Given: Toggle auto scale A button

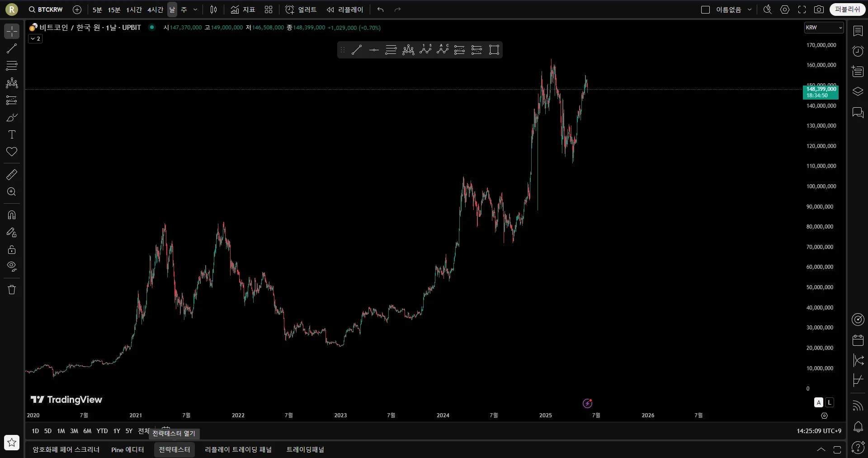Looking at the screenshot, I should pyautogui.click(x=819, y=402).
